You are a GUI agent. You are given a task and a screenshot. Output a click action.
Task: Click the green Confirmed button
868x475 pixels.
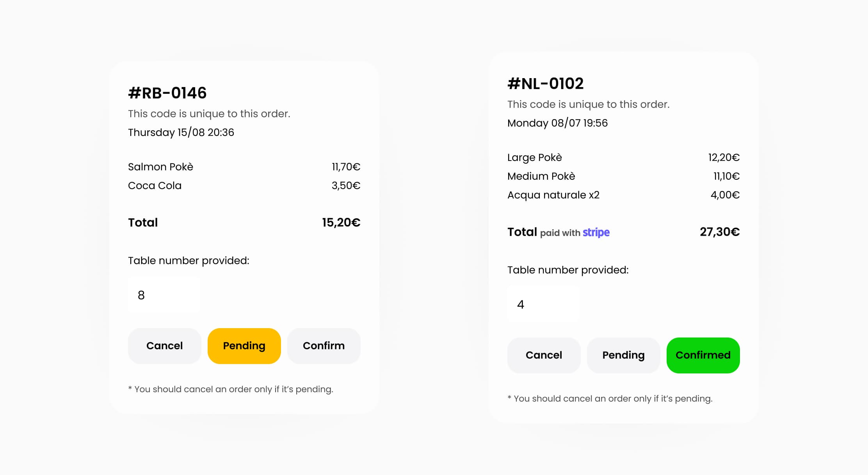coord(703,355)
